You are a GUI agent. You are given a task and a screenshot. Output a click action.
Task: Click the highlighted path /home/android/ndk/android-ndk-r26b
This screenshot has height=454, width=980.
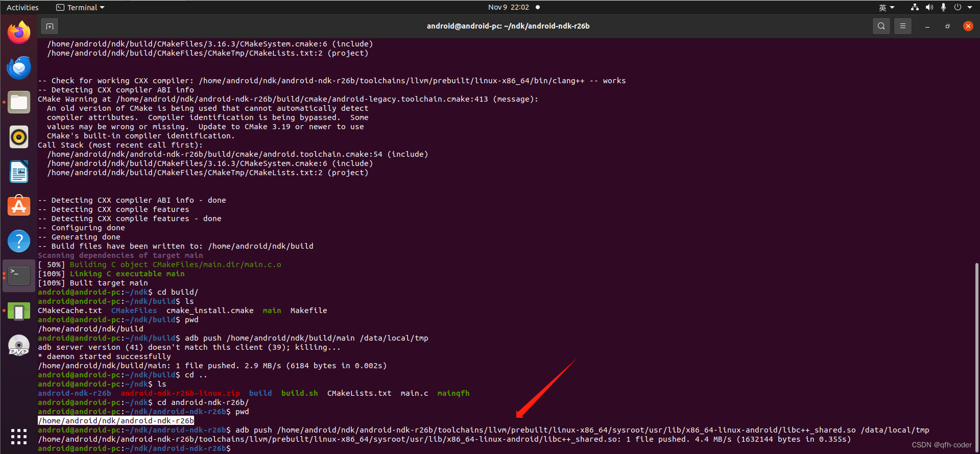coord(116,421)
